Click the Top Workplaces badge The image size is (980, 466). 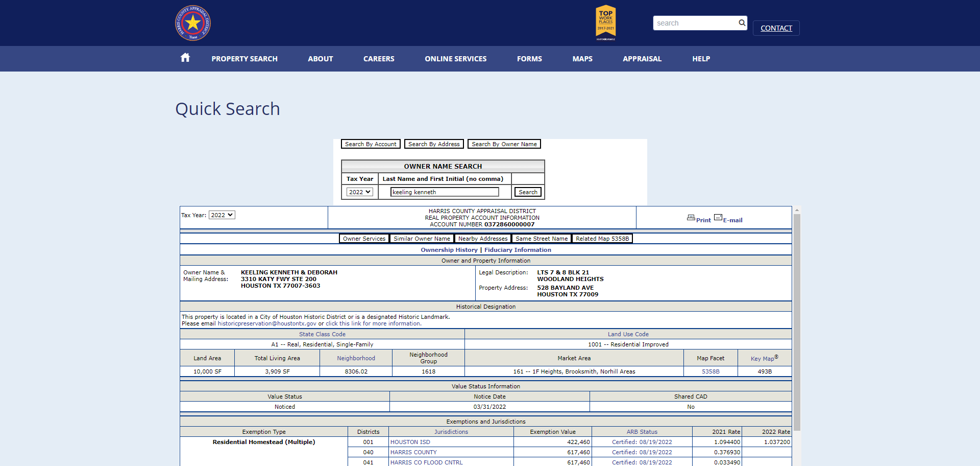tap(606, 22)
